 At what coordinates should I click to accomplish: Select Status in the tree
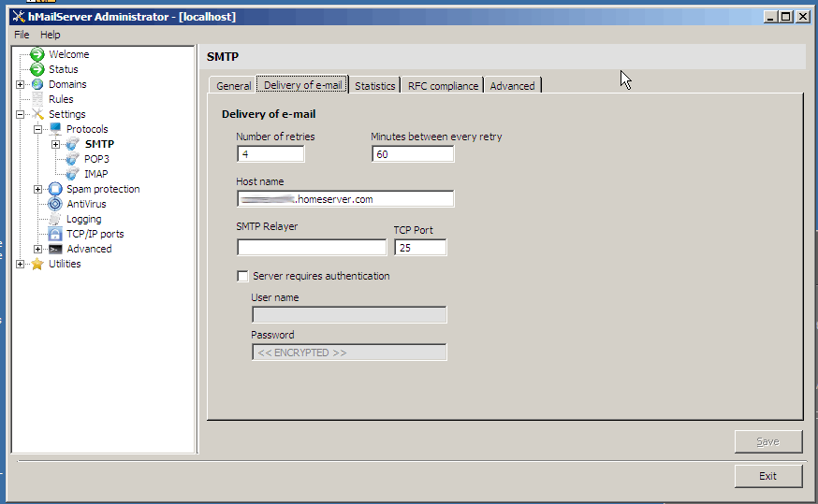pyautogui.click(x=63, y=69)
